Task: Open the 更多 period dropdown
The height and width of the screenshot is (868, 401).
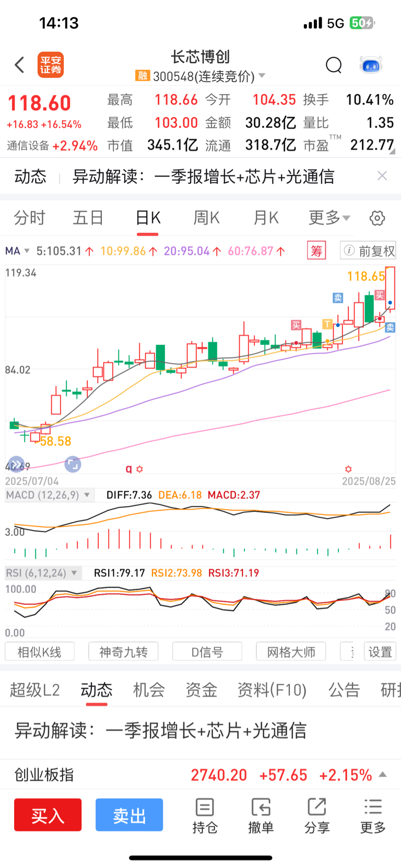Action: point(329,217)
